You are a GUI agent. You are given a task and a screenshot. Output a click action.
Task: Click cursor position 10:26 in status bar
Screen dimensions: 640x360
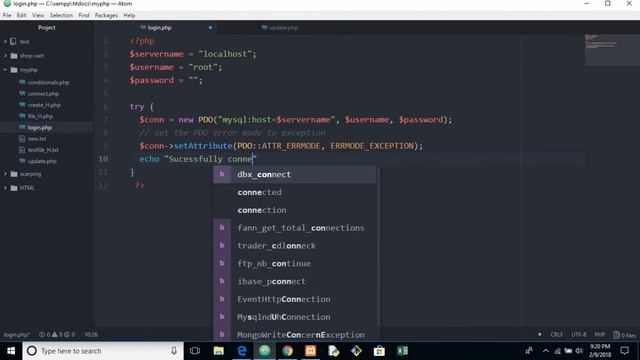[91, 335]
